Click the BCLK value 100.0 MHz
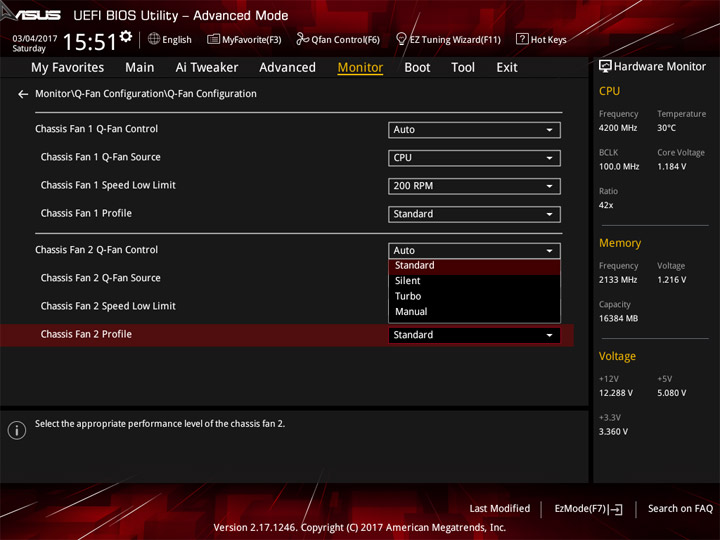Image resolution: width=720 pixels, height=540 pixels. tap(619, 167)
